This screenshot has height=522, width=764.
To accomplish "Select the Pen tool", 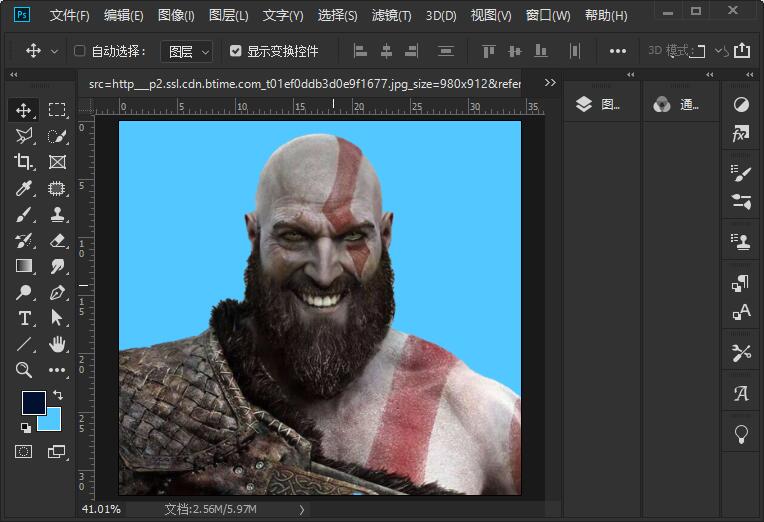I will point(57,292).
